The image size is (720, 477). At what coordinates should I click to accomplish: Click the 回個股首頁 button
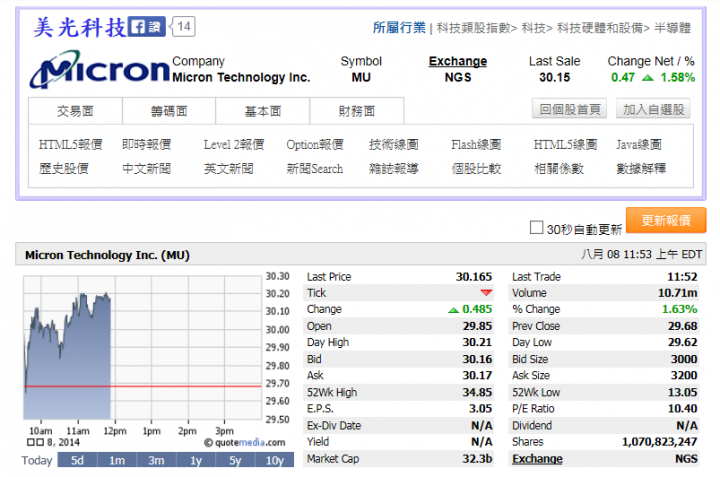pyautogui.click(x=569, y=109)
